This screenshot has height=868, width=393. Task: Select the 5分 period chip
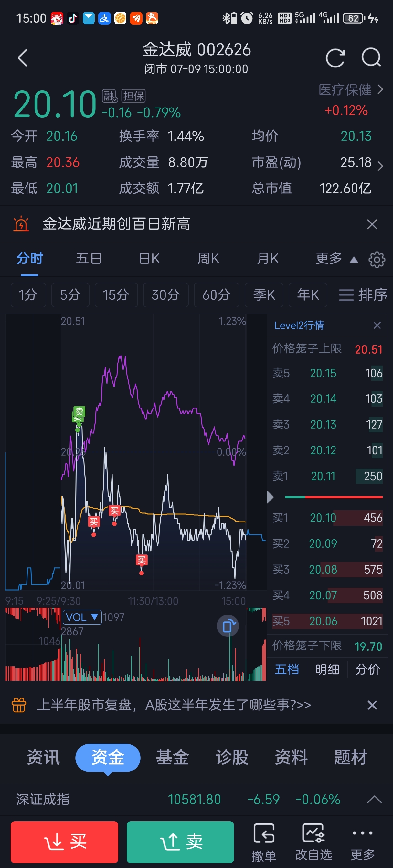70,295
